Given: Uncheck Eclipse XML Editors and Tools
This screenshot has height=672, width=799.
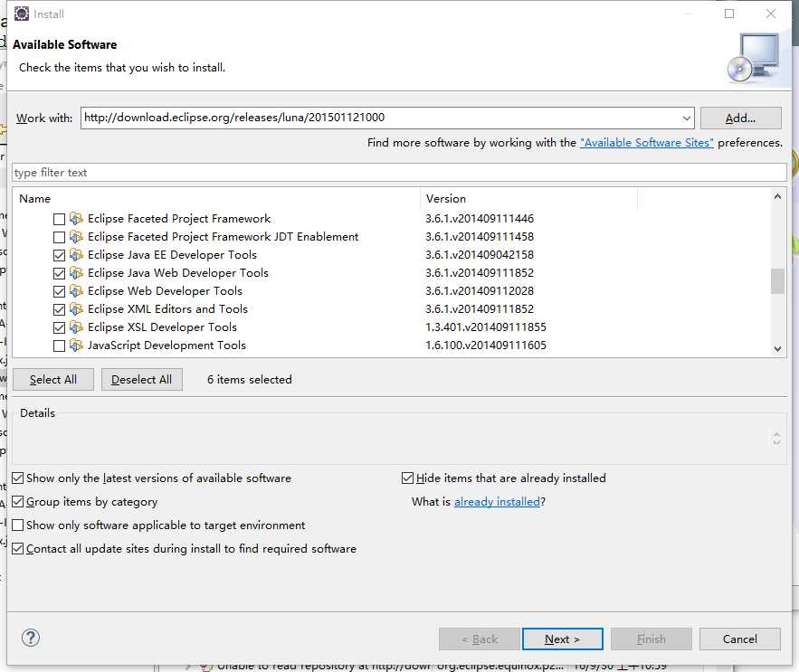Looking at the screenshot, I should 59,309.
